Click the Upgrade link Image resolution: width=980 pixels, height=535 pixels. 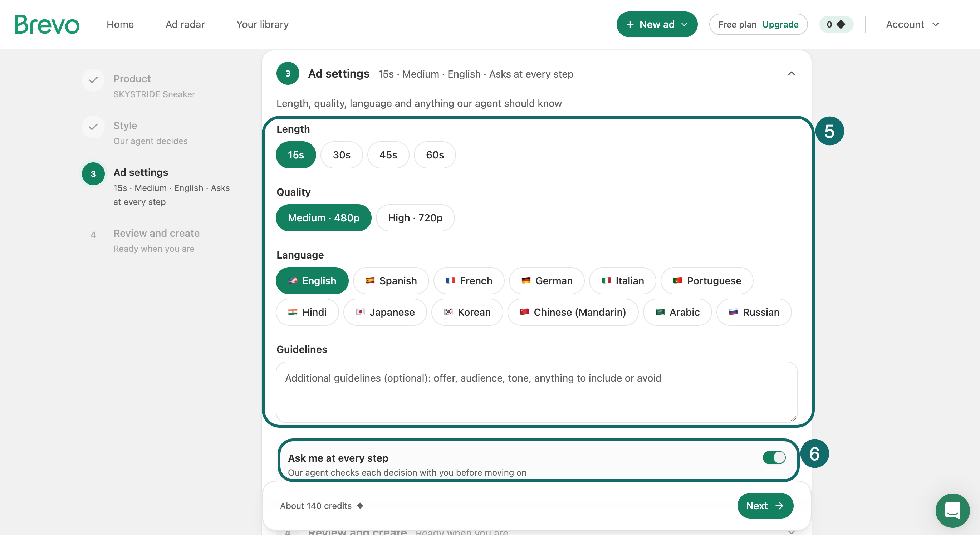pyautogui.click(x=780, y=24)
